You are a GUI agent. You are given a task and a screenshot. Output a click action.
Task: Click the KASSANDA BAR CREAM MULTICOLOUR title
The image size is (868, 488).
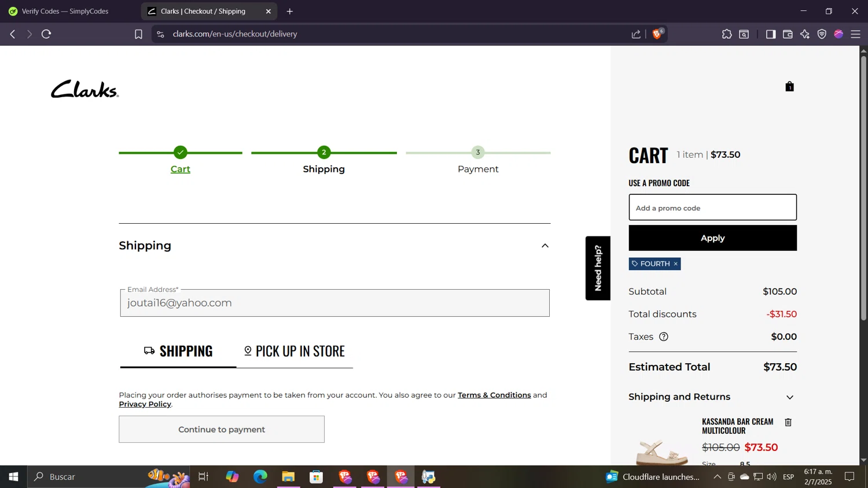pos(737,426)
